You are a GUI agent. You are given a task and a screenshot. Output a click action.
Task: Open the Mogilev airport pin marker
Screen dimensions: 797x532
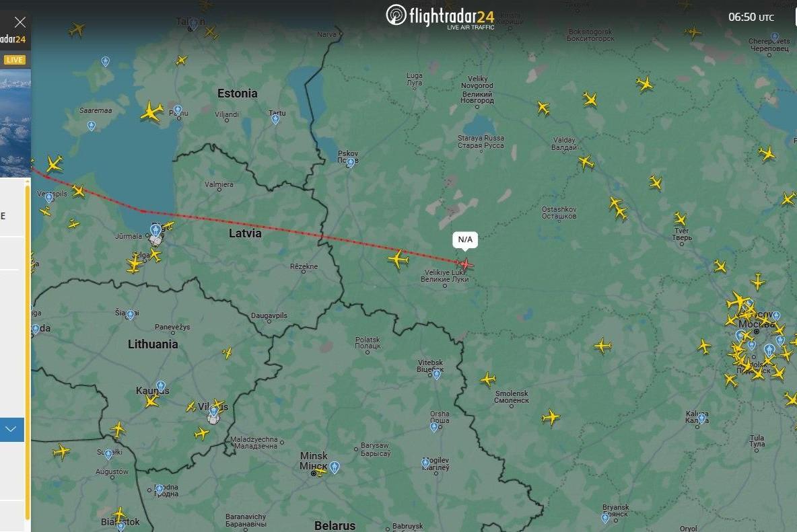click(425, 463)
